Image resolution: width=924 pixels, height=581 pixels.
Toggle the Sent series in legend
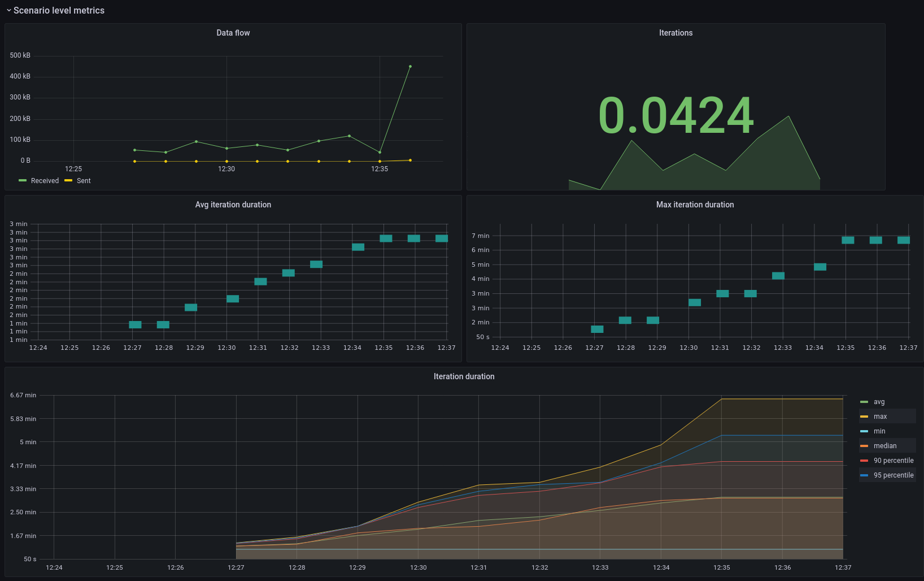[x=84, y=181]
